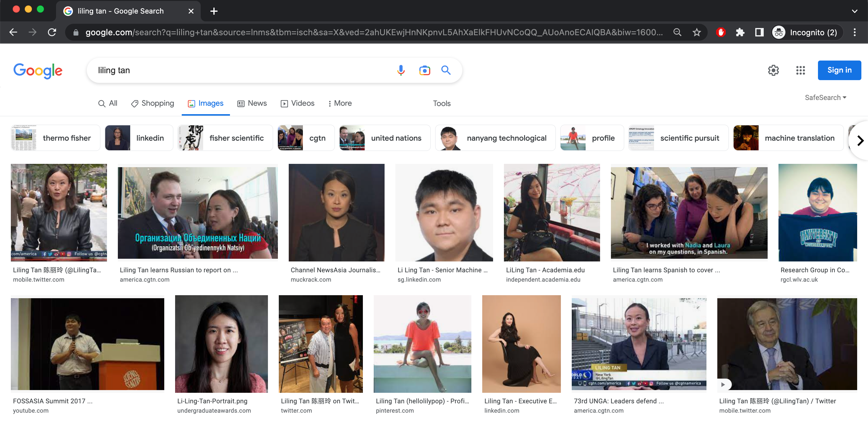Open the red ad blocker extension
Viewport: 868px width, 422px height.
pos(720,32)
